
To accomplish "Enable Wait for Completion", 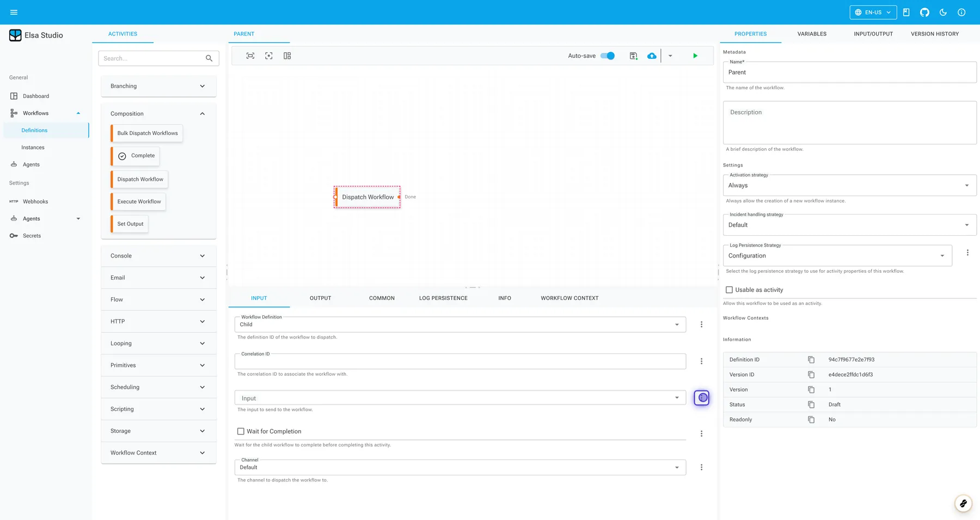I will 241,431.
